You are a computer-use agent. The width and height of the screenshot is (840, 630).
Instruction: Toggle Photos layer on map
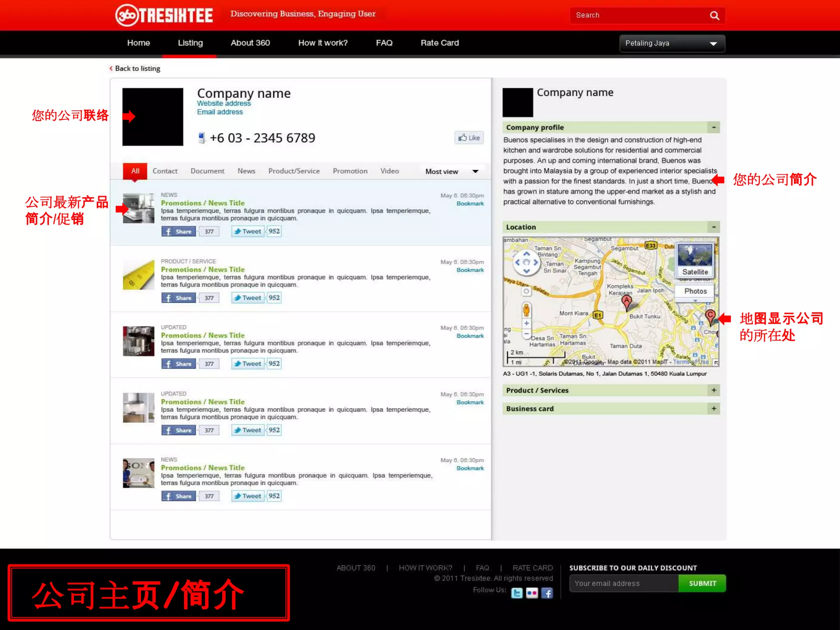coord(695,291)
